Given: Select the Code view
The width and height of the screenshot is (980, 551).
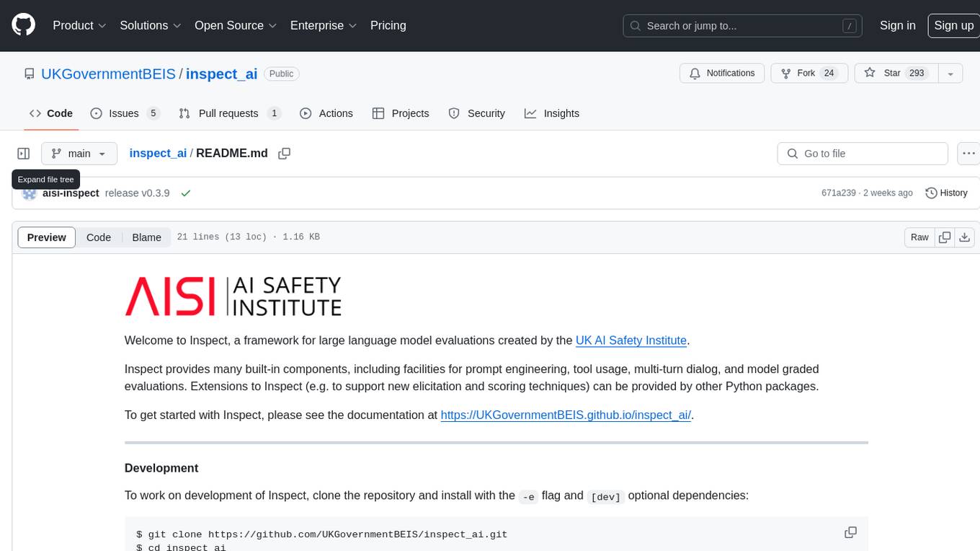Looking at the screenshot, I should pos(99,237).
